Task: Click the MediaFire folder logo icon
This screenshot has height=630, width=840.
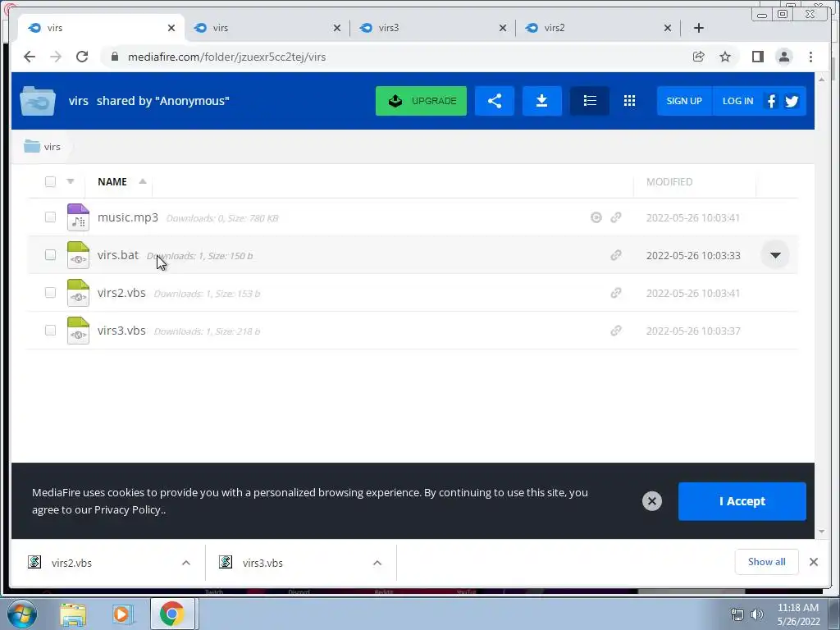Action: click(38, 101)
